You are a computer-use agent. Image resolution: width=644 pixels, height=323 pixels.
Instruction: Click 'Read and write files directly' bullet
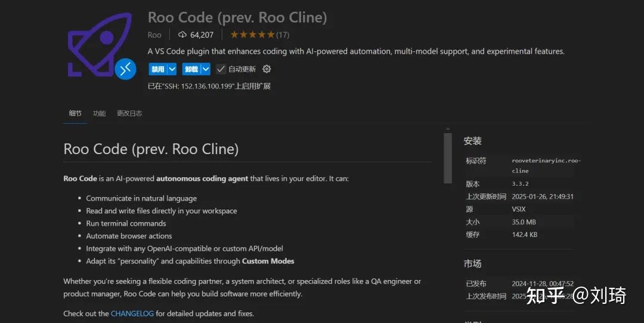point(162,211)
